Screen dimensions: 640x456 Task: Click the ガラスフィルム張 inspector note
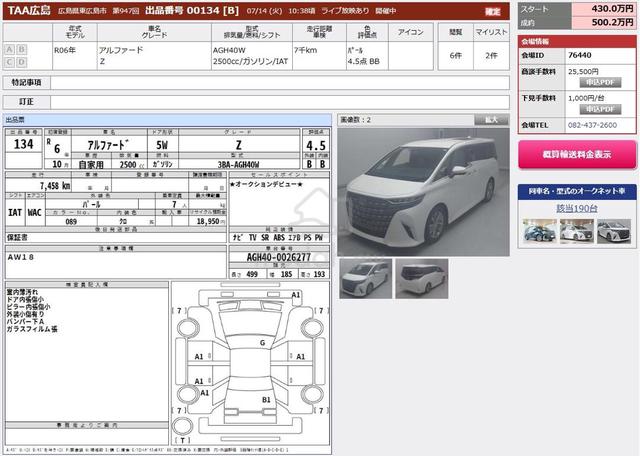32,329
